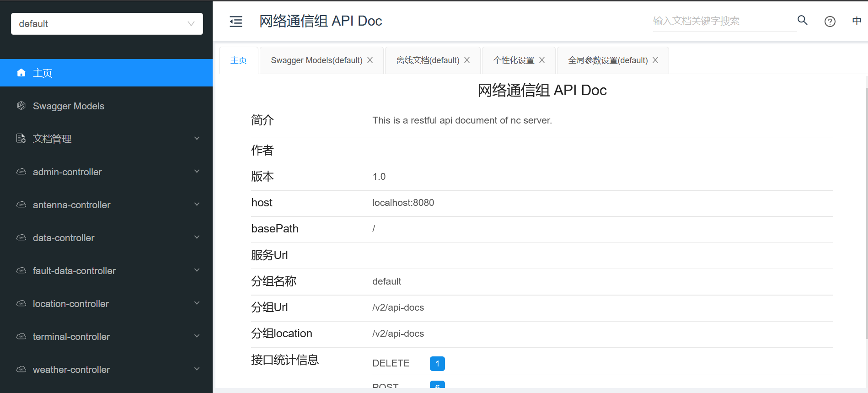Screen dimensions: 868x393
Task: Click the weather-controller cloud icon
Action: tap(21, 369)
